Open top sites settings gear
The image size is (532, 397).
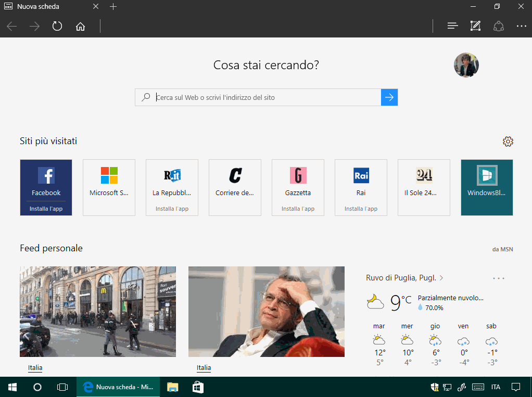click(508, 142)
